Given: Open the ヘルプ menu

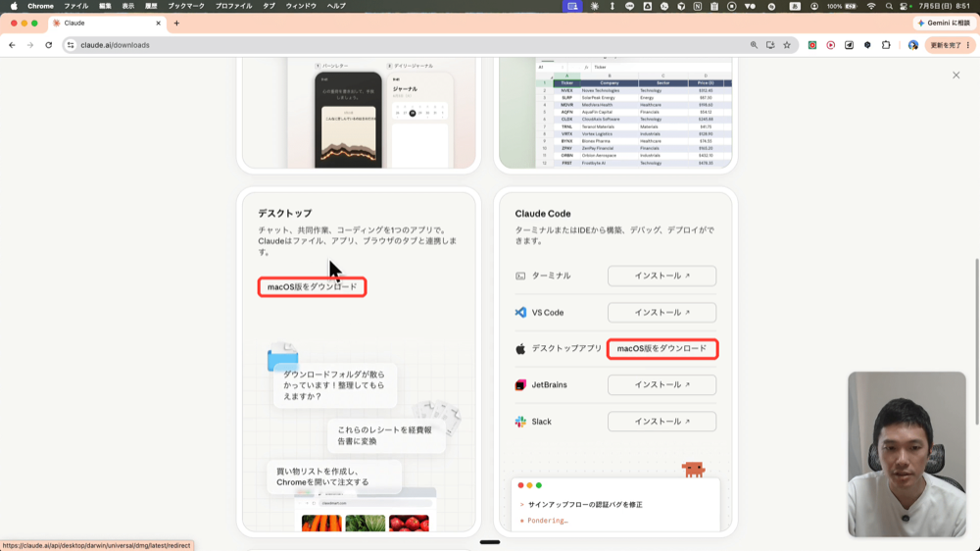Looking at the screenshot, I should point(336,6).
